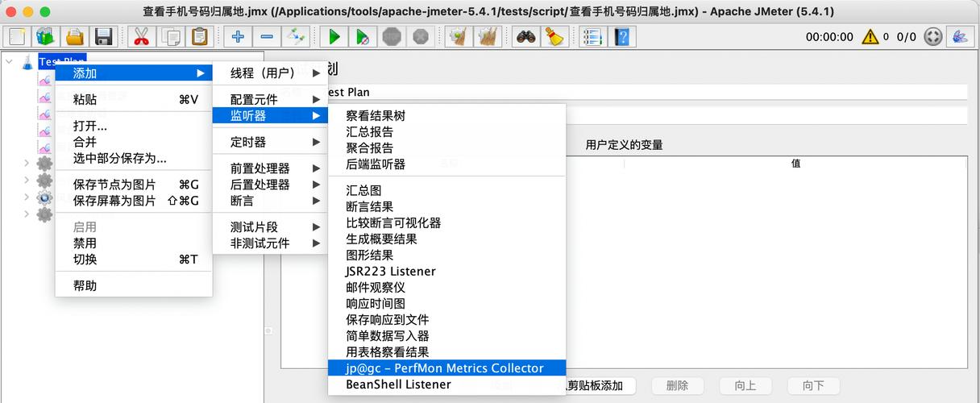The height and width of the screenshot is (403, 980).
Task: Open Help with question mark icon
Action: pos(621,36)
